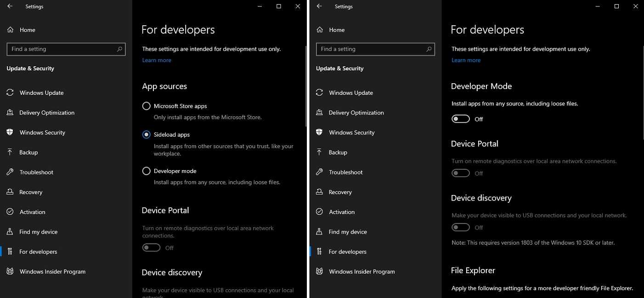This screenshot has width=644, height=298.
Task: Click Windows Update sync icon in right window
Action: click(x=319, y=92)
